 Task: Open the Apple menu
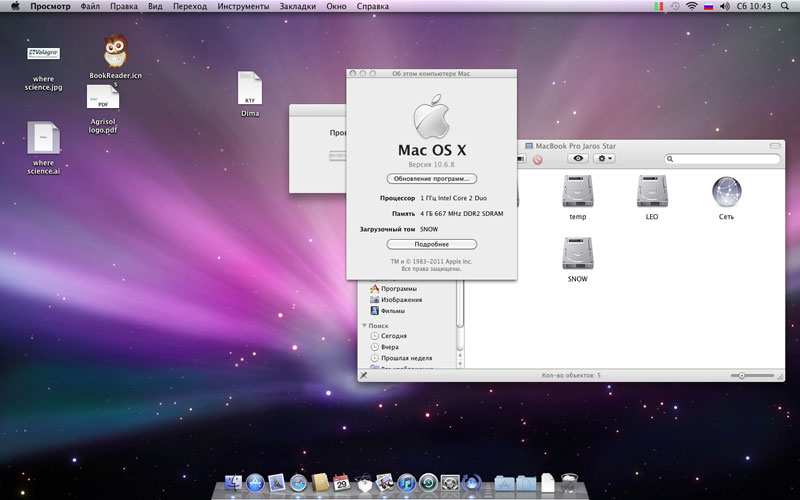point(15,6)
